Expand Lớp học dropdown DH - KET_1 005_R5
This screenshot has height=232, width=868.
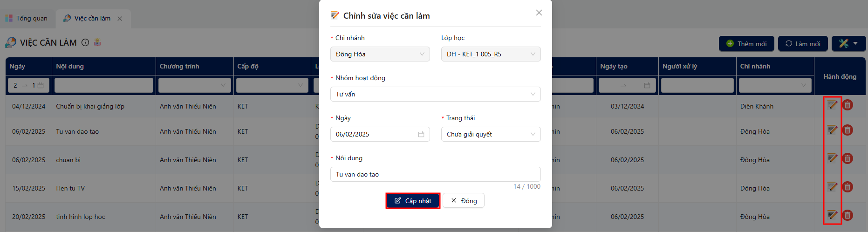click(x=491, y=54)
